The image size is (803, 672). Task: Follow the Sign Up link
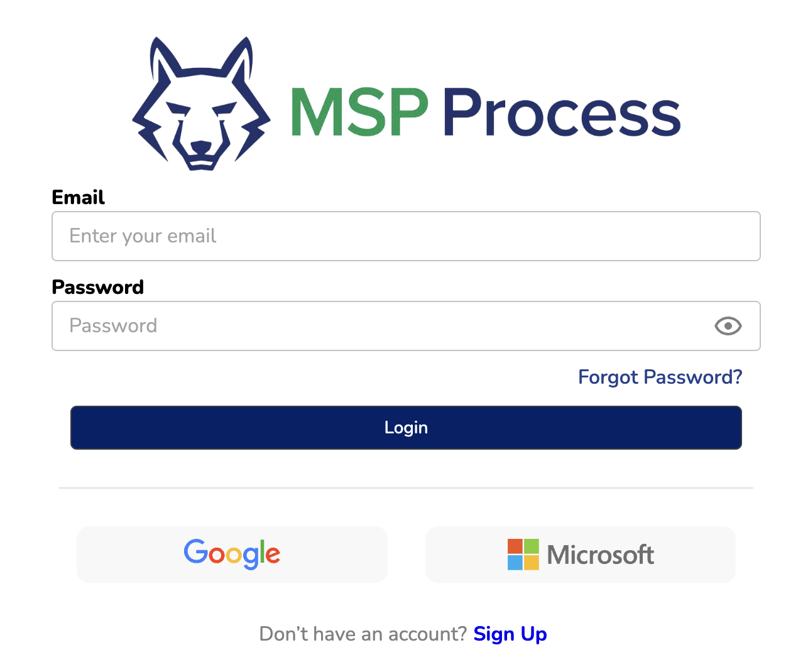pos(510,634)
